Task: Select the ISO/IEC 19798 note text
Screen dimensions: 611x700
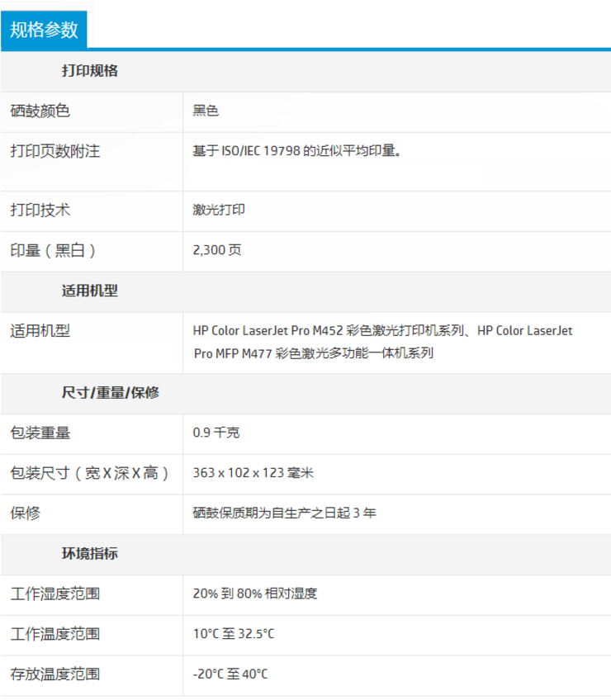Action: point(297,150)
